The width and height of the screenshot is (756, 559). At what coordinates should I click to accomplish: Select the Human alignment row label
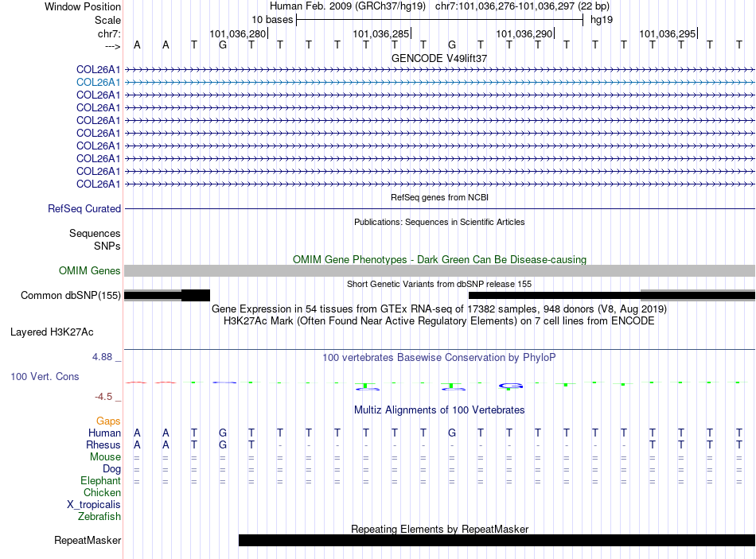(x=104, y=433)
